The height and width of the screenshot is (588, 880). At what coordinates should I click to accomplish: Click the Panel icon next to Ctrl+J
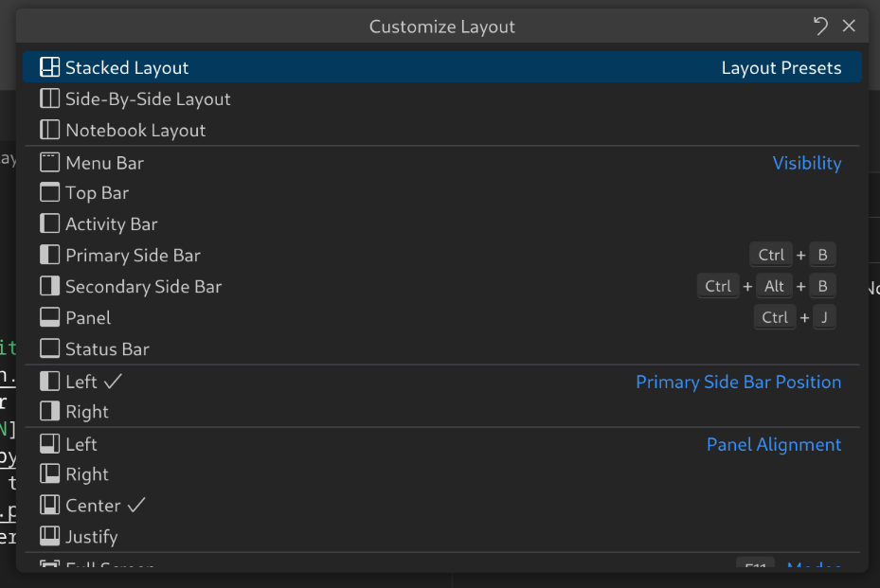coord(48,317)
